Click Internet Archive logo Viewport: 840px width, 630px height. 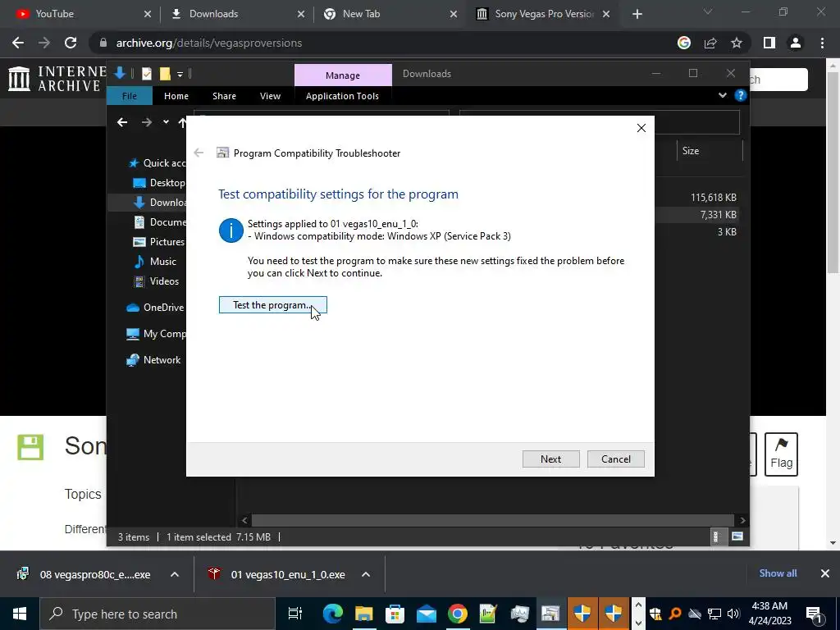pos(57,79)
